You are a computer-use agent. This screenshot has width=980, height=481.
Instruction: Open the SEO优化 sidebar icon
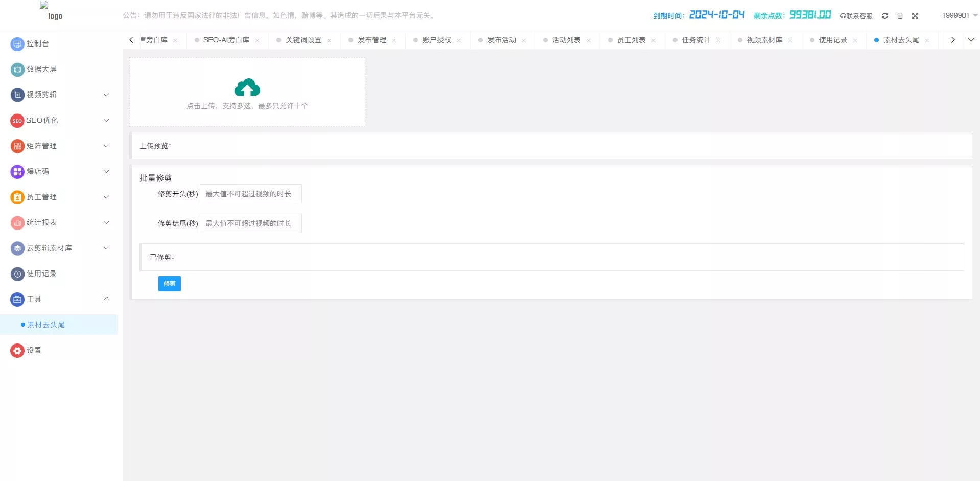tap(16, 121)
